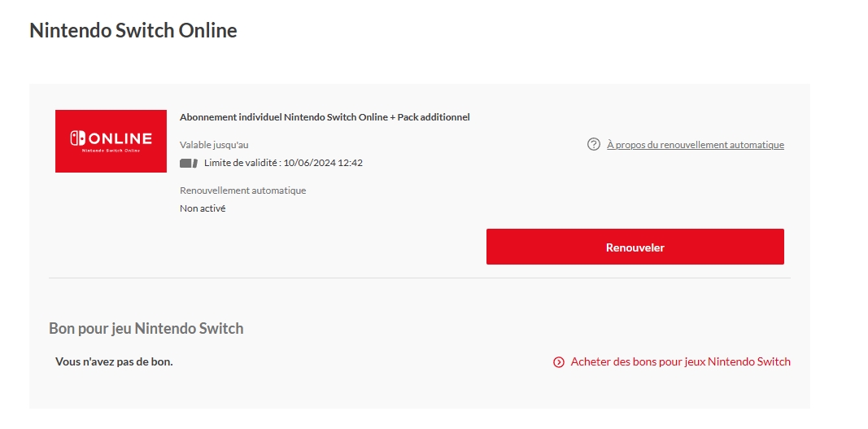Click the Pack additionnel text in the title
Screen dimensions: 868x429
click(434, 117)
